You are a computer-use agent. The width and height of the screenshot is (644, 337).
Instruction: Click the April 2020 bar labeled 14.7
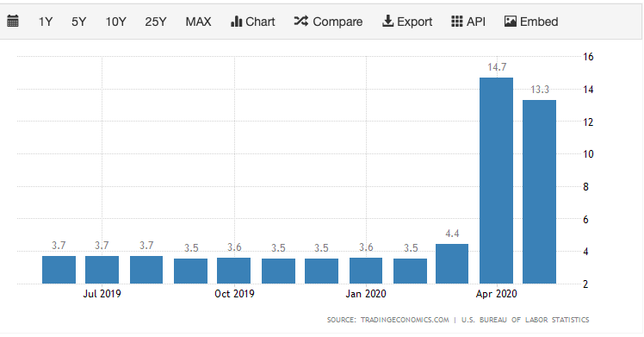coord(496,180)
